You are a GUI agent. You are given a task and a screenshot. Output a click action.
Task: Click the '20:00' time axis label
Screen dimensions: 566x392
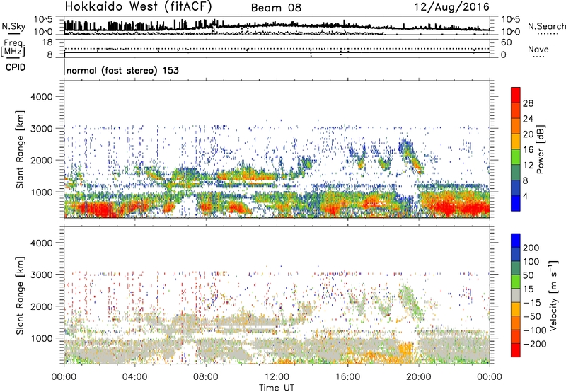419,377
